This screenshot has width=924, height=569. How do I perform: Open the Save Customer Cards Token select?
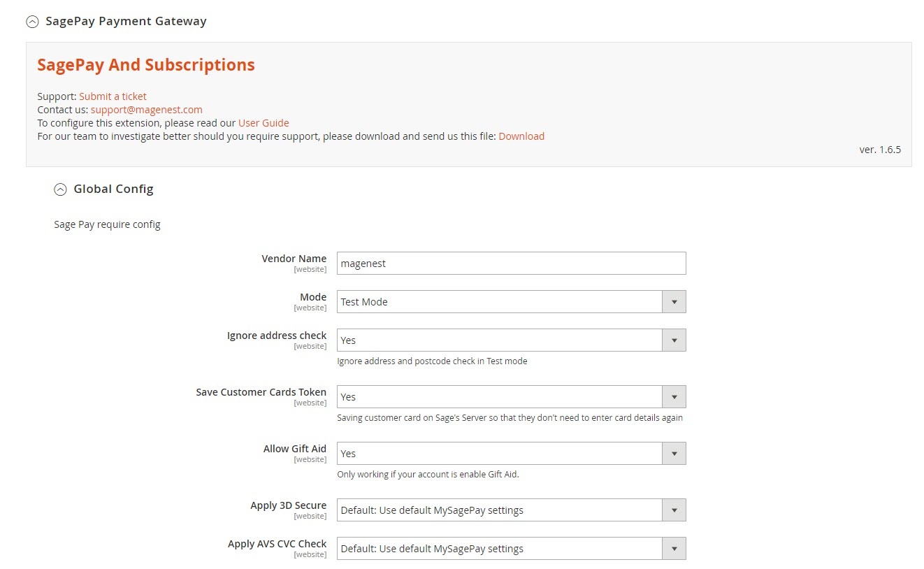499,397
